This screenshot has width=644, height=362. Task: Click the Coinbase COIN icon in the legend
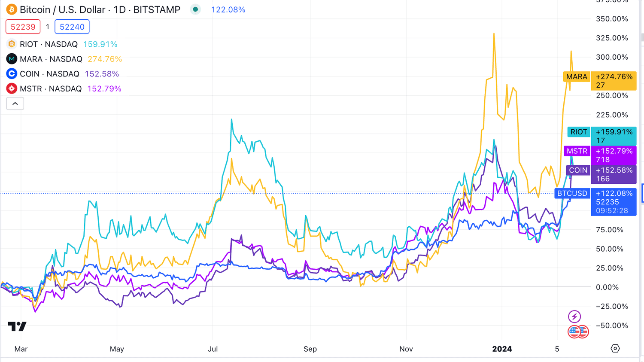(11, 73)
